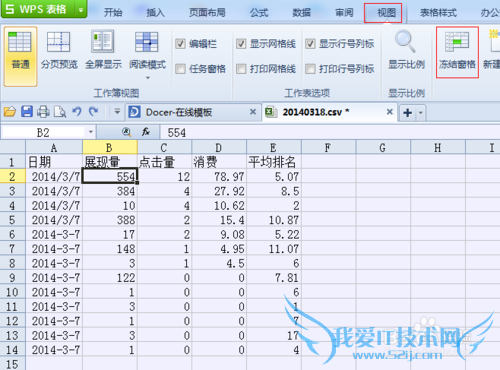
Task: Select header cell 平均排名
Action: tap(274, 162)
